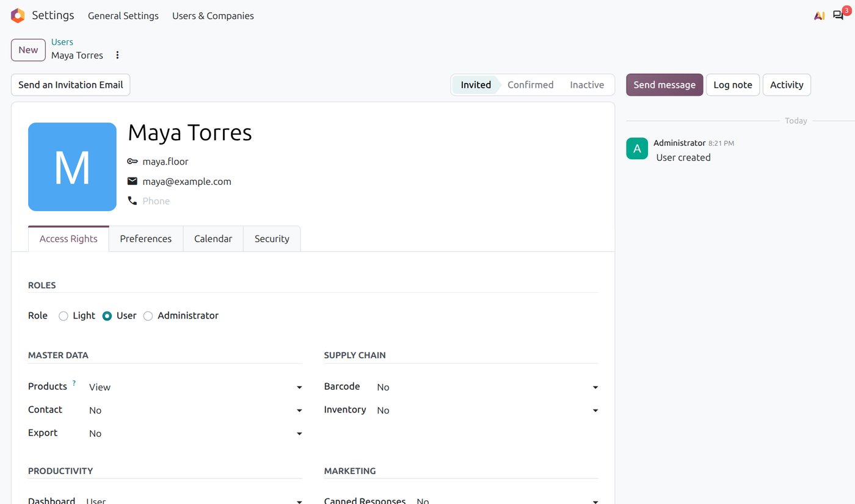Set status to Inactive
Screen dimensions: 855x504
[x=587, y=85]
